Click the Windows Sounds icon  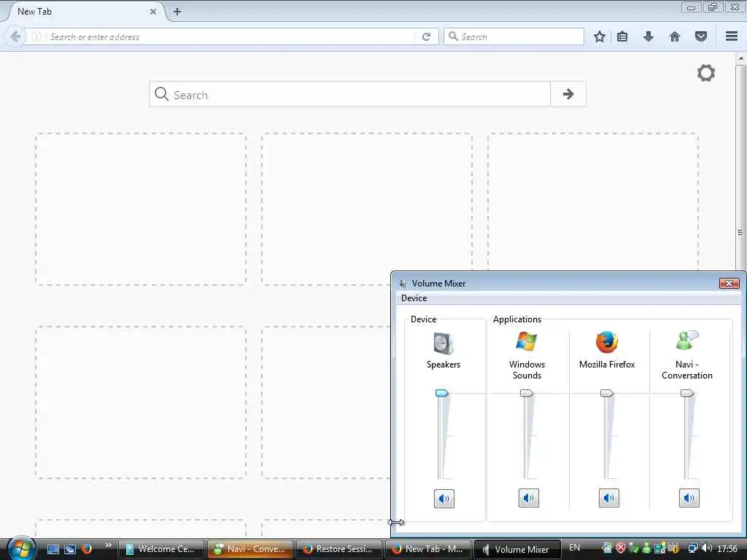point(527,341)
